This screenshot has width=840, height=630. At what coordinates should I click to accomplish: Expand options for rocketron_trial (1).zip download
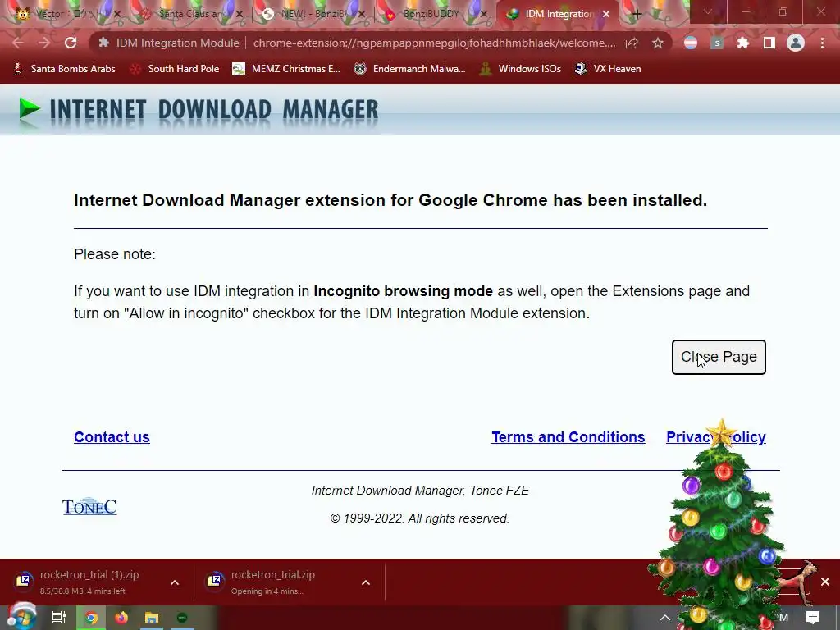tap(175, 582)
